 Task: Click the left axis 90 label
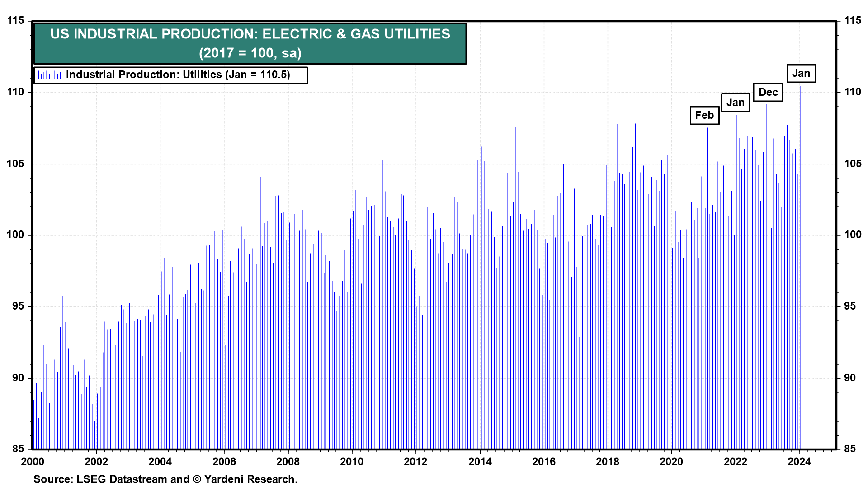pyautogui.click(x=18, y=378)
